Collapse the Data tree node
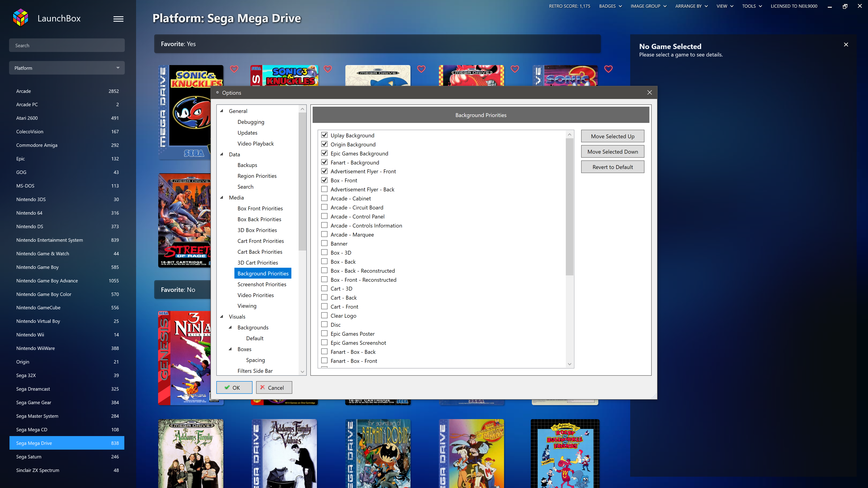The image size is (868, 488). (x=222, y=154)
